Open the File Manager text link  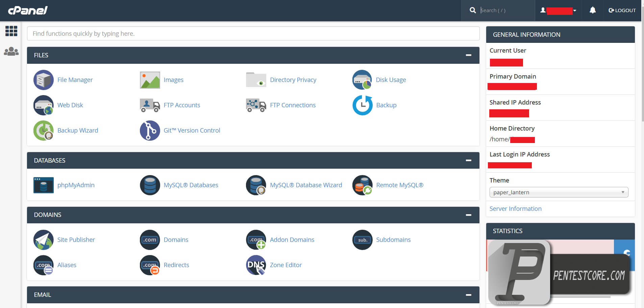pyautogui.click(x=75, y=80)
